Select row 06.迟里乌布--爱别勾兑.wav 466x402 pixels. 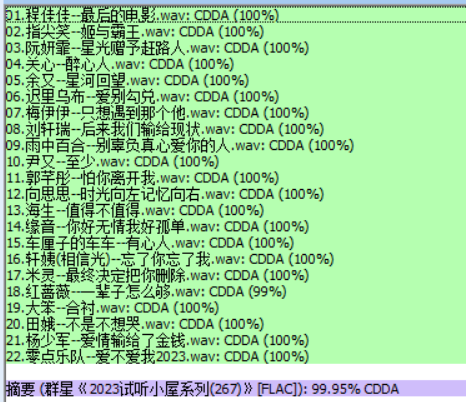tap(236, 97)
